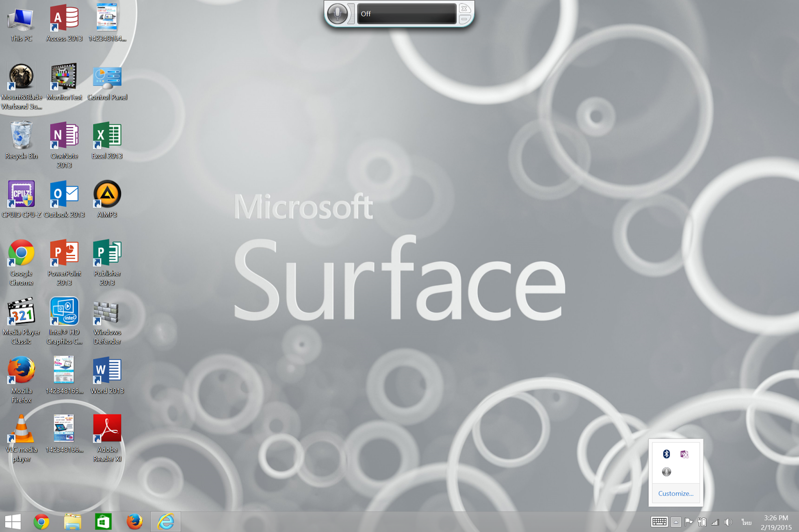Open the VLC media player shortcut

21,439
